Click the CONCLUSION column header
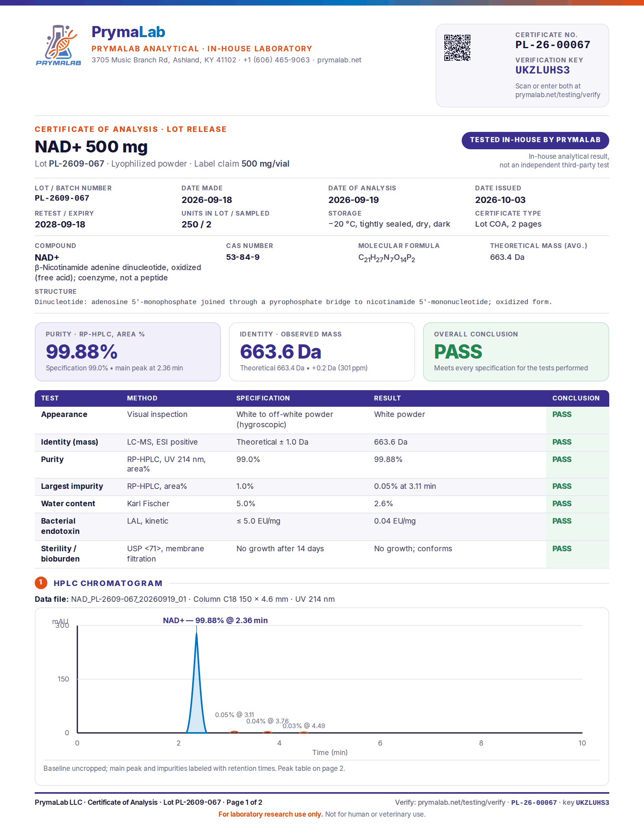 click(576, 398)
